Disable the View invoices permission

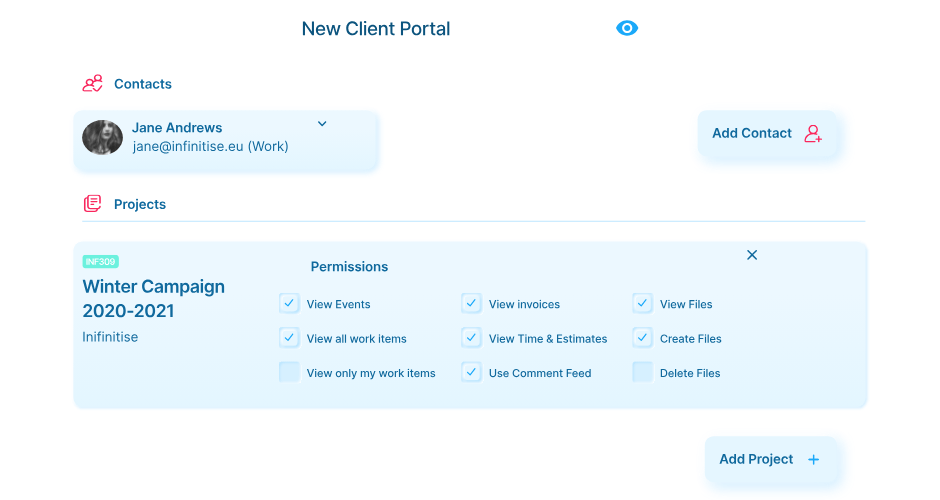point(471,303)
